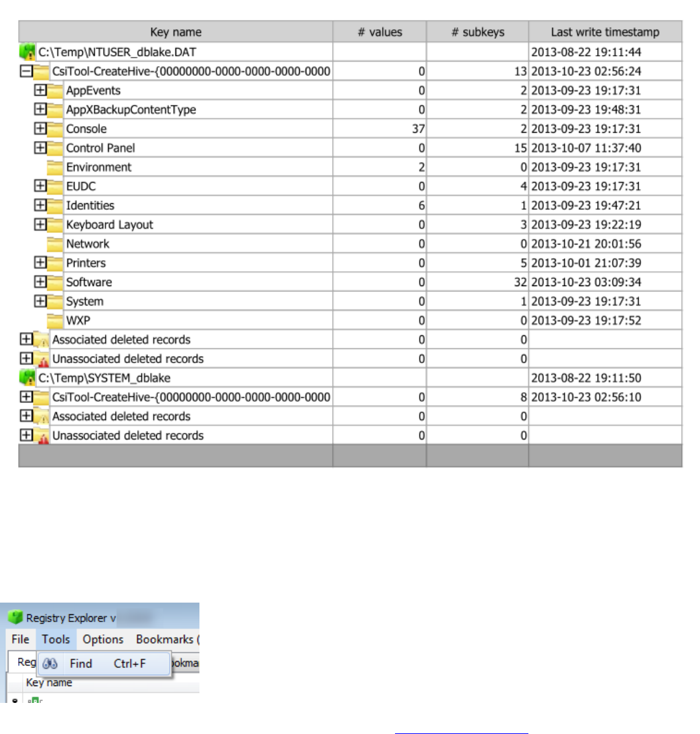Expand NTUSER Associated deleted records

(26, 339)
